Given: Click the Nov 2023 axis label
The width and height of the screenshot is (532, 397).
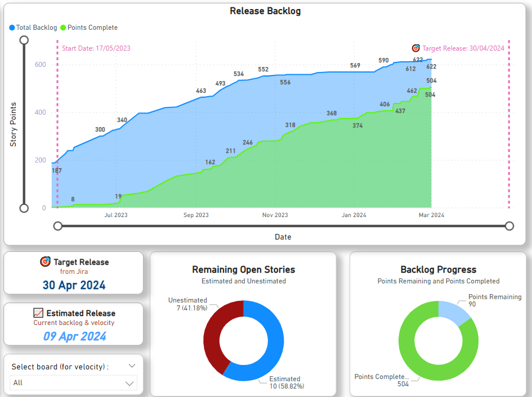Looking at the screenshot, I should point(275,215).
